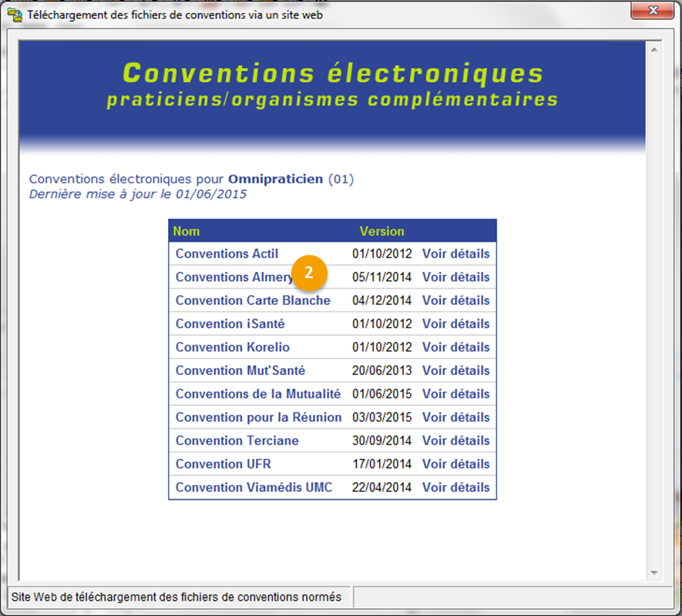Open the Convention Mut'Santé link
This screenshot has height=616, width=682.
point(240,371)
